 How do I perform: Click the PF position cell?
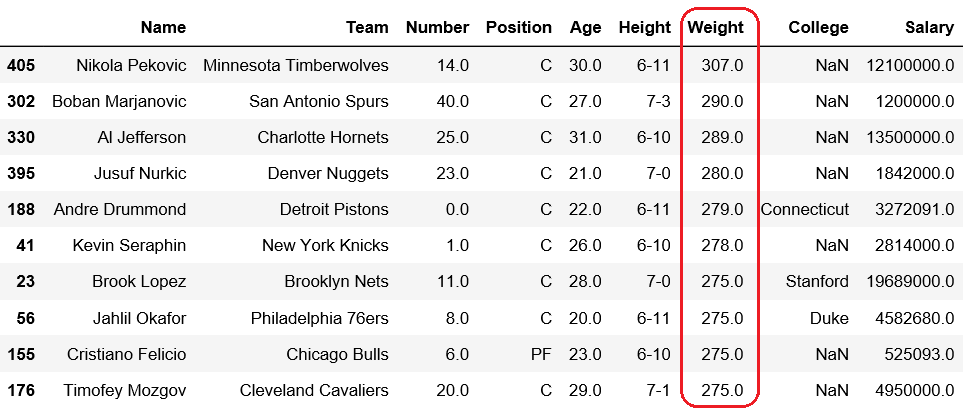coord(541,355)
